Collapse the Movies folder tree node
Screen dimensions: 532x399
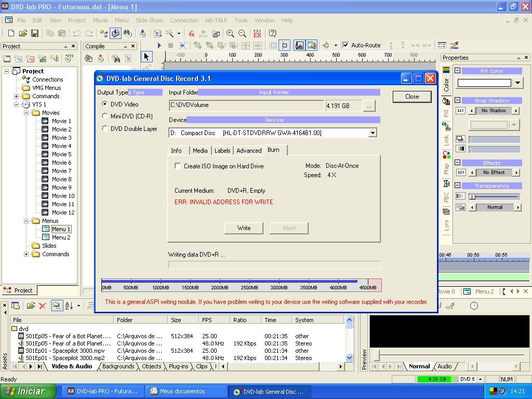point(26,113)
